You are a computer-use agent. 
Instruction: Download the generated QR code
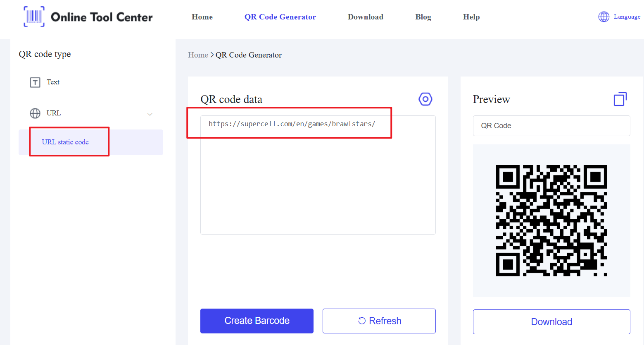tap(551, 322)
